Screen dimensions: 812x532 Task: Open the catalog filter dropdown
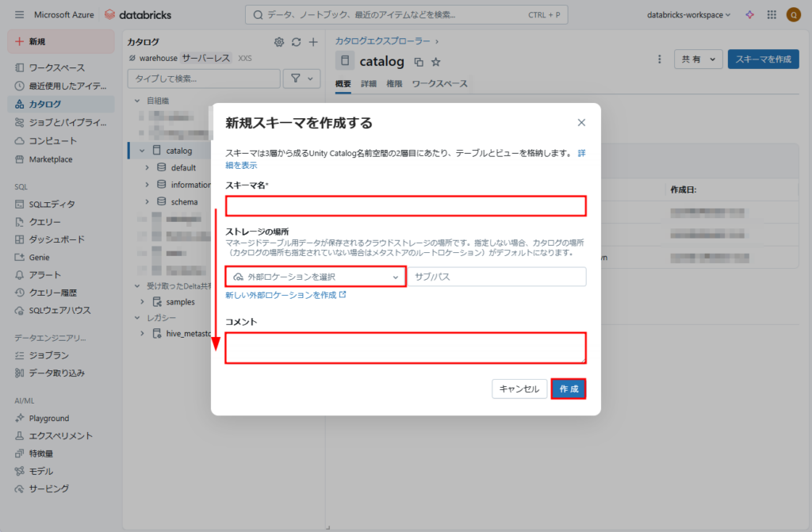coord(302,78)
